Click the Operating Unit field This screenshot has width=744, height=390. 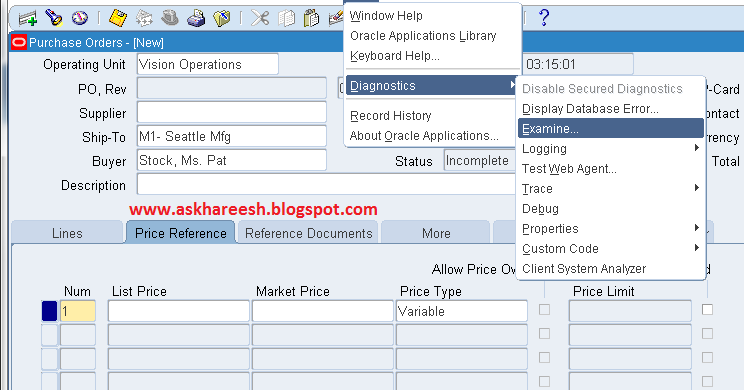pos(208,64)
